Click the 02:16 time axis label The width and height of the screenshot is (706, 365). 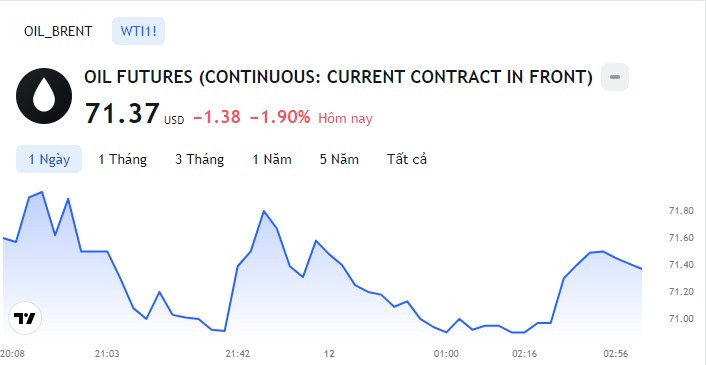pos(525,354)
